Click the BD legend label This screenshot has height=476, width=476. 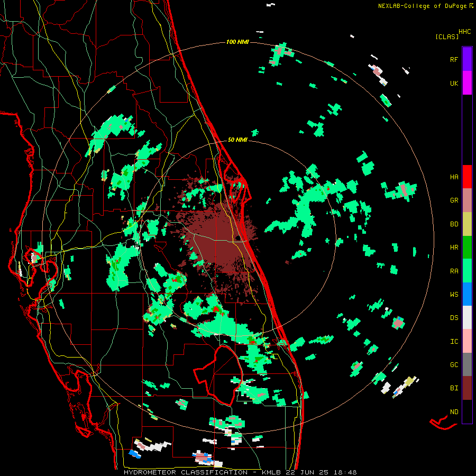(454, 224)
